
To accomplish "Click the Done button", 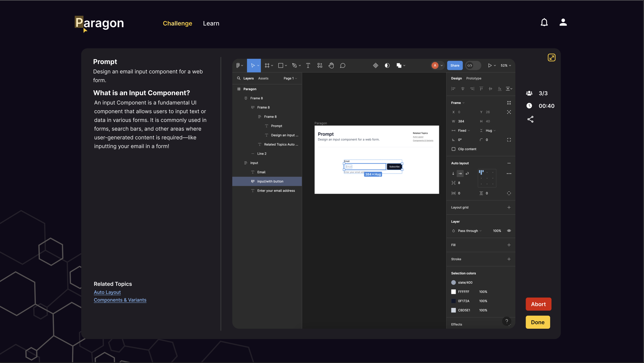I will point(538,322).
